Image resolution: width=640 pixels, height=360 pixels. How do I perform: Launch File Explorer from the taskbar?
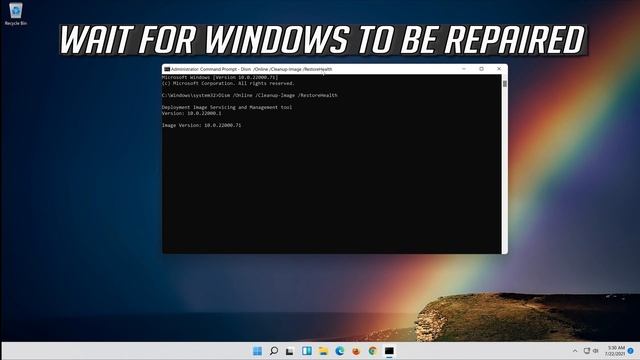coord(323,351)
